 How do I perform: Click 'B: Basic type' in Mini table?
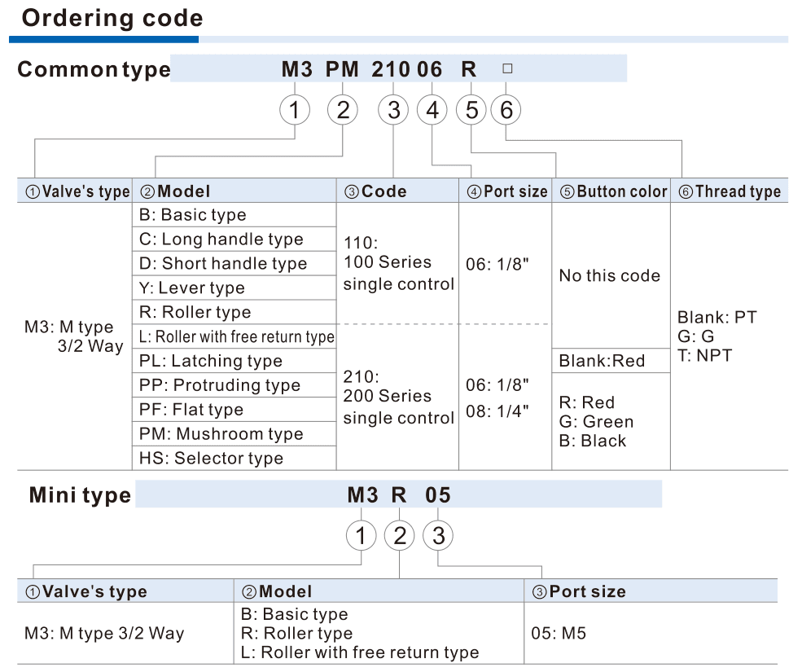click(x=294, y=613)
